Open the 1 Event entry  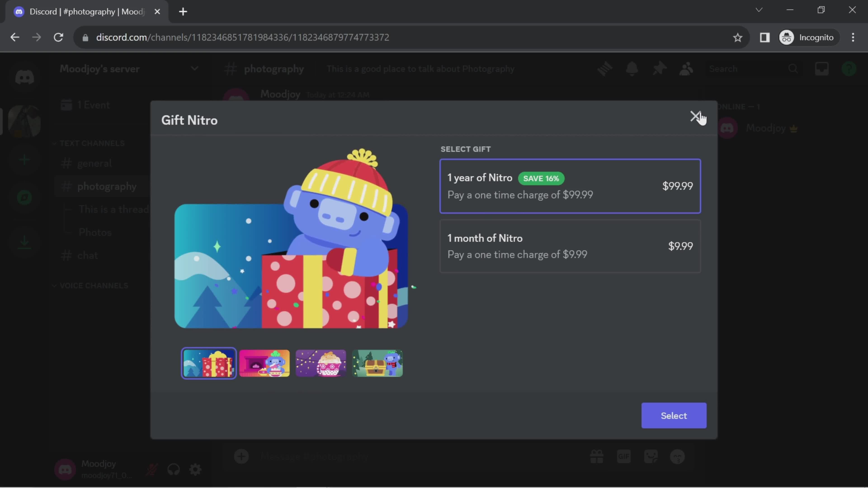click(x=86, y=105)
